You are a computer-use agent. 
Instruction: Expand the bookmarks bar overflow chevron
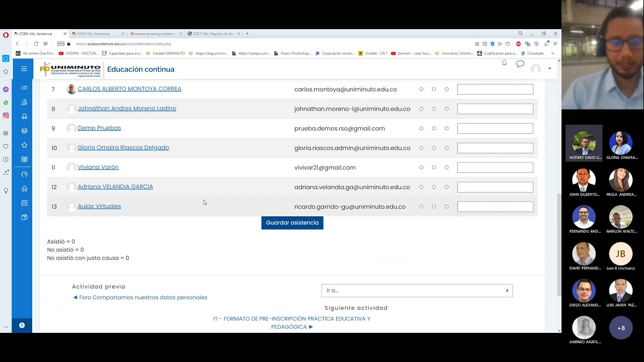tap(552, 53)
